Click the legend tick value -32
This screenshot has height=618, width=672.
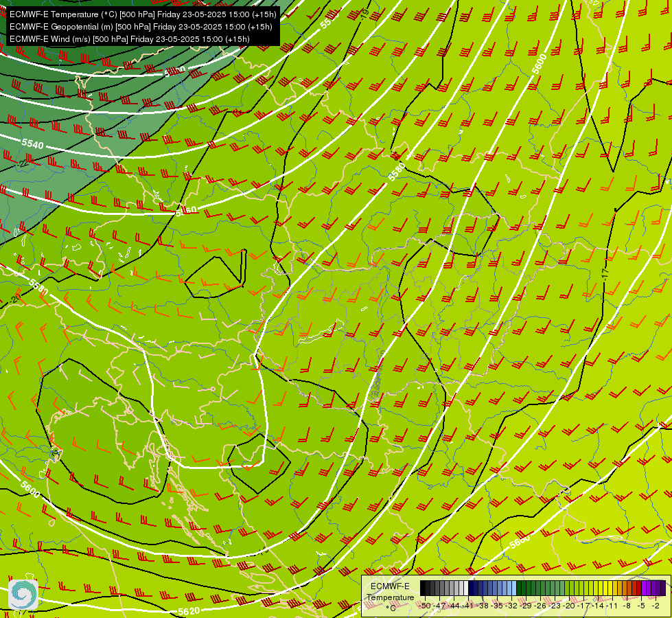click(511, 606)
